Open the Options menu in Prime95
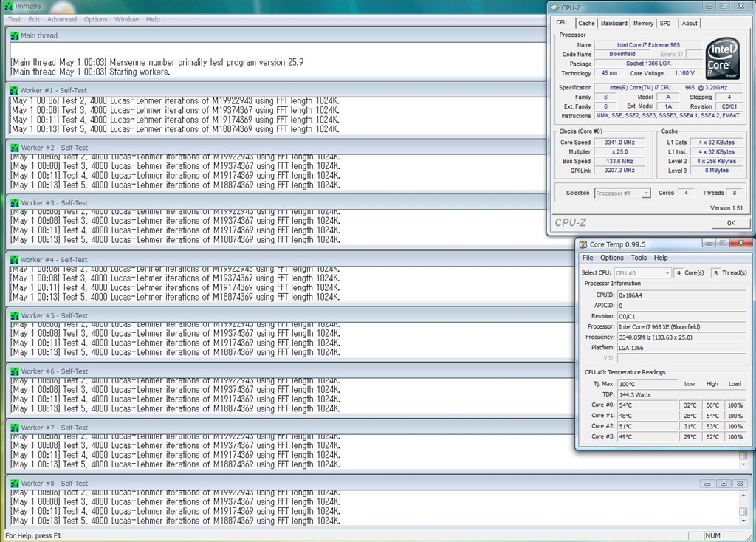 (x=95, y=19)
